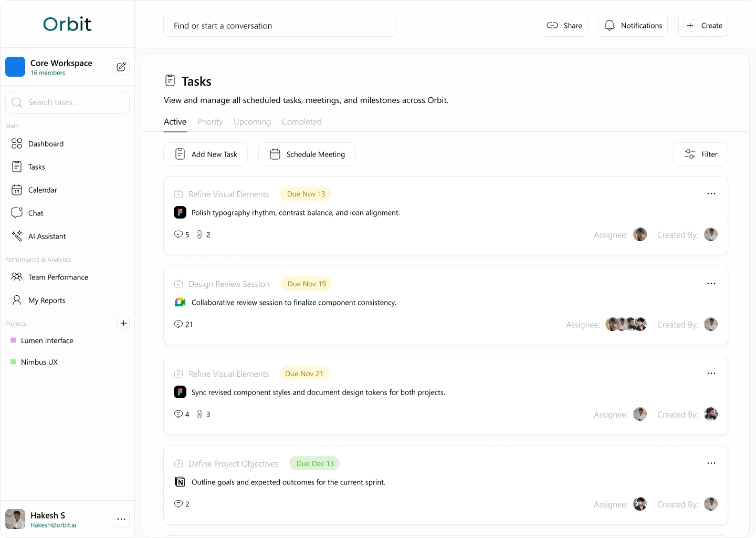Open the three-dot menu on Design Review Session
Screen dimensions: 756x538
(x=711, y=283)
